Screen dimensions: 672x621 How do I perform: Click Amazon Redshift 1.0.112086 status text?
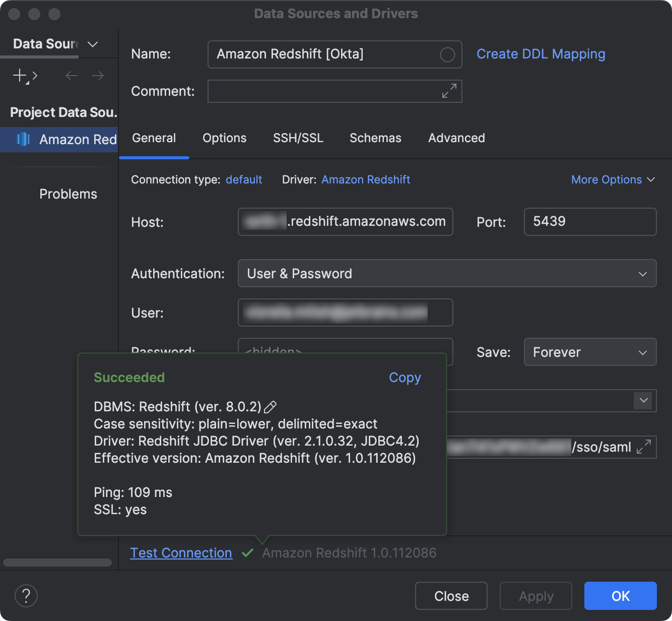coord(349,553)
